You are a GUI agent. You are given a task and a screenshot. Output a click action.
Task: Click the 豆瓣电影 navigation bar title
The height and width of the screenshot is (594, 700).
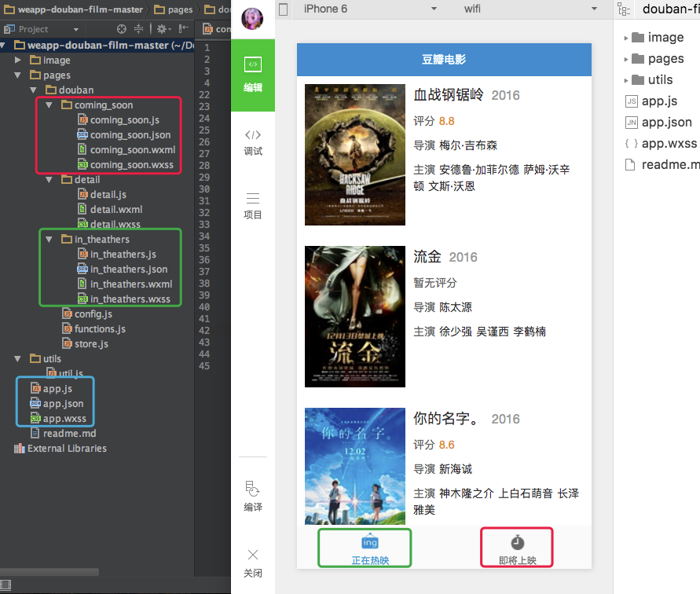pos(444,60)
